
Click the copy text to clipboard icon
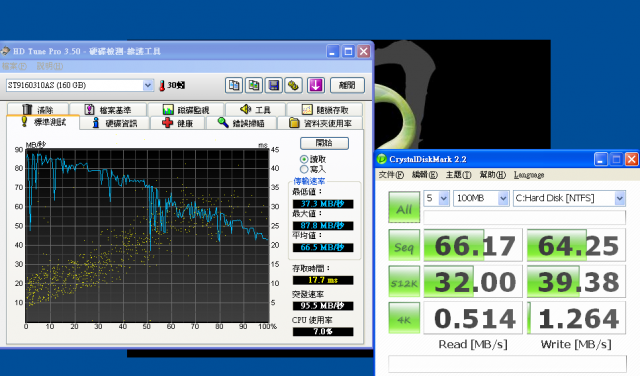point(234,85)
